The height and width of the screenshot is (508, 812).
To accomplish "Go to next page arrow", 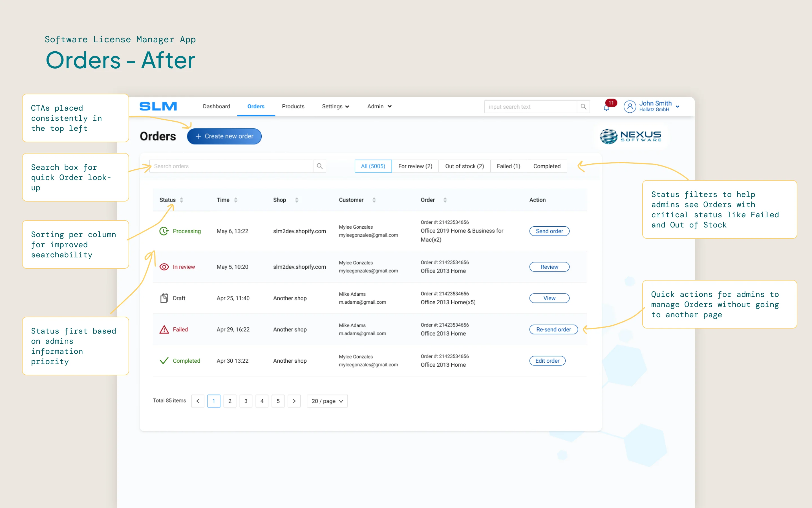I will click(294, 401).
